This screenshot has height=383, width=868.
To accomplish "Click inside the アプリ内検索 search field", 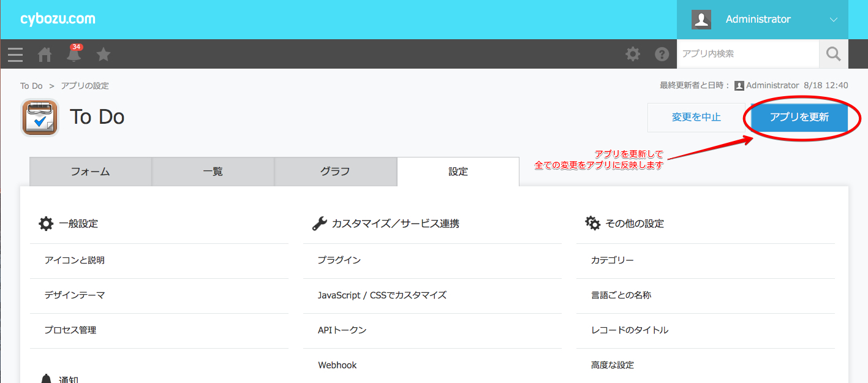I will tap(747, 53).
